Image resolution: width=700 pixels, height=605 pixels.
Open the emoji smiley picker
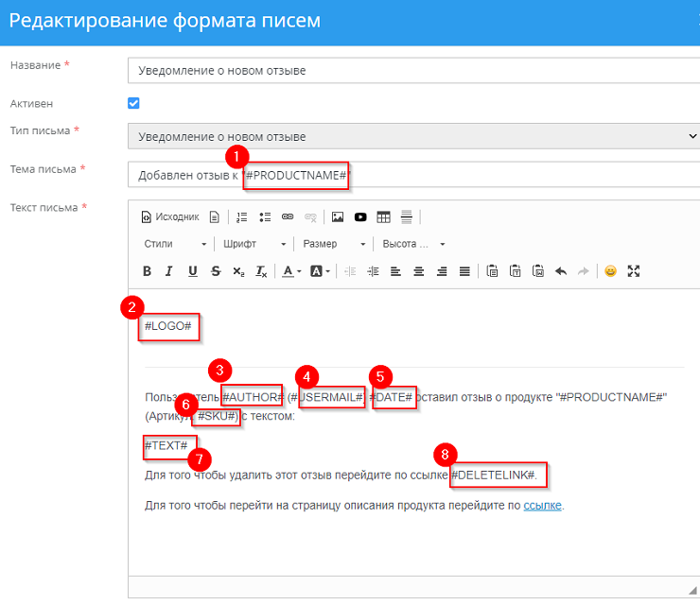tap(610, 271)
